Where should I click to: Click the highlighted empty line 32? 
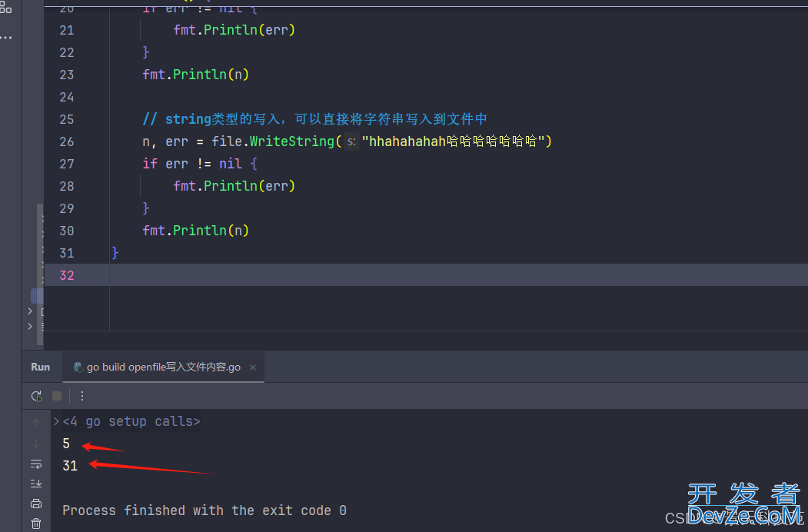pyautogui.click(x=426, y=275)
